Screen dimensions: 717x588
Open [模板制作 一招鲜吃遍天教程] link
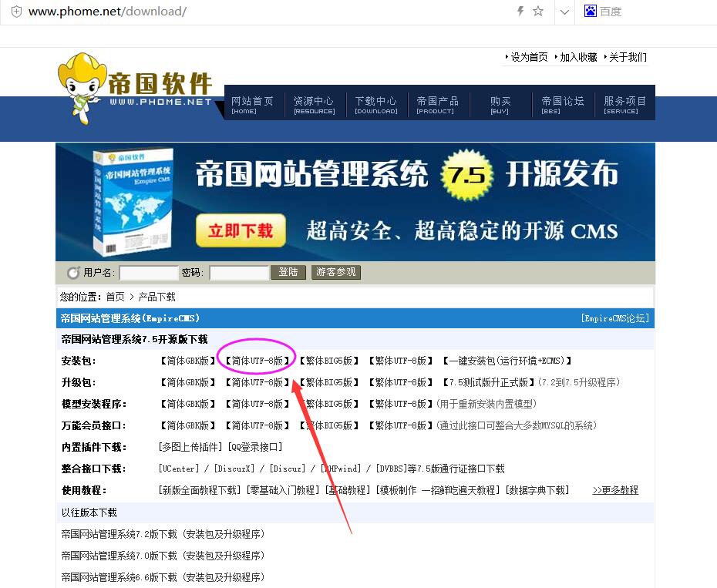point(438,490)
